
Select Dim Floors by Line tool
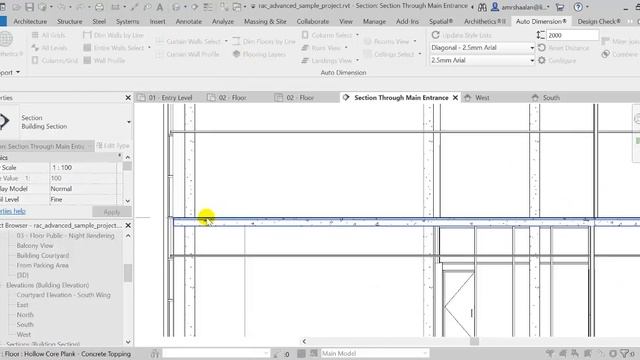tap(264, 41)
